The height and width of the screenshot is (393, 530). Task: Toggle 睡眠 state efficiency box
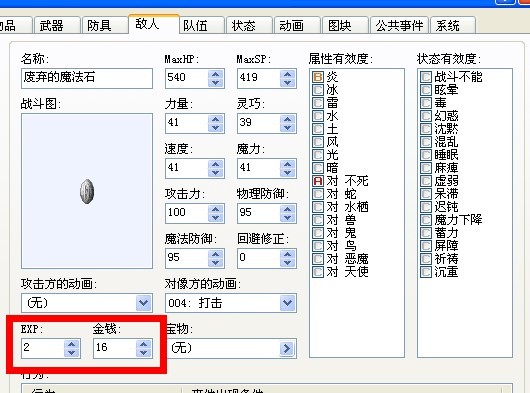pos(426,155)
